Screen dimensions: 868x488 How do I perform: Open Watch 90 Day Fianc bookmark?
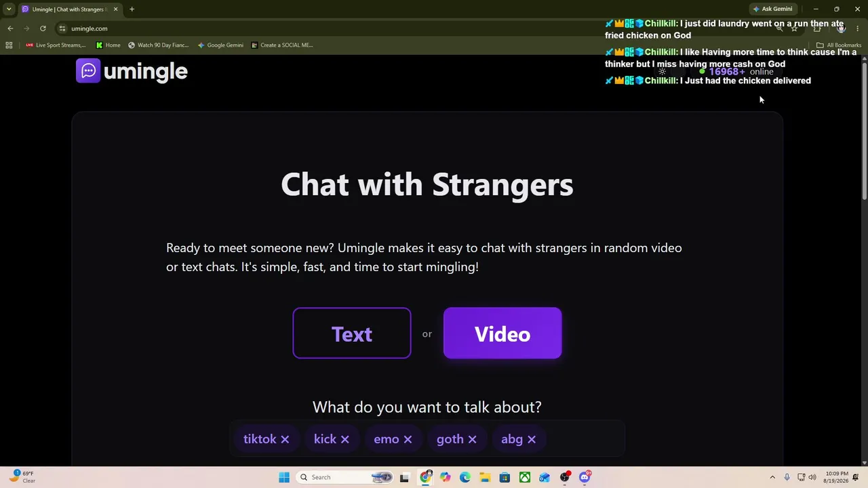coord(158,45)
